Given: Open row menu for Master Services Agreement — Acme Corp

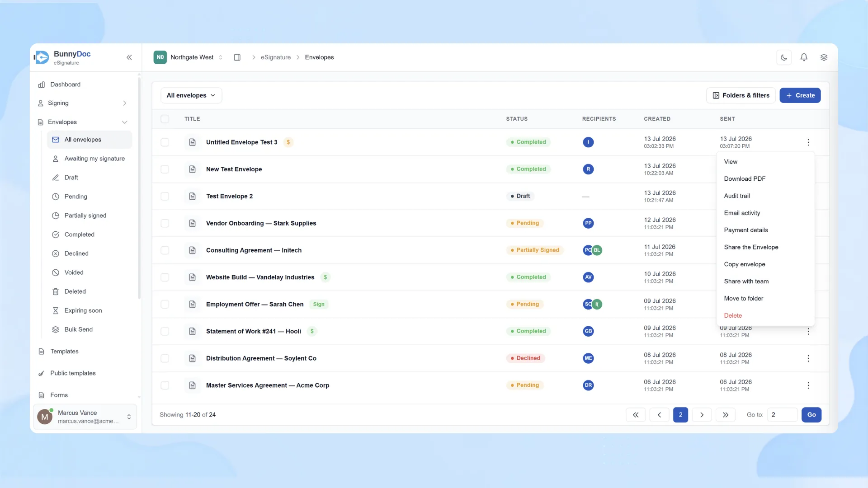Looking at the screenshot, I should coord(808,385).
